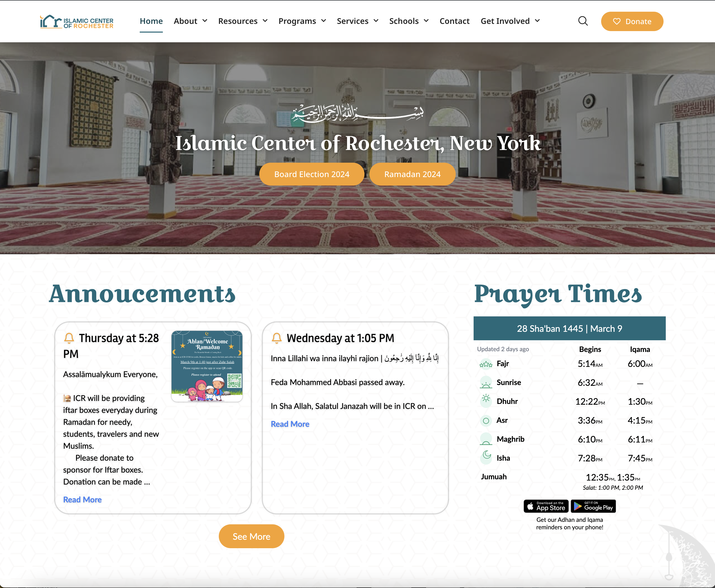The height and width of the screenshot is (588, 715).
Task: Open the Programs dropdown chevron
Action: point(324,21)
